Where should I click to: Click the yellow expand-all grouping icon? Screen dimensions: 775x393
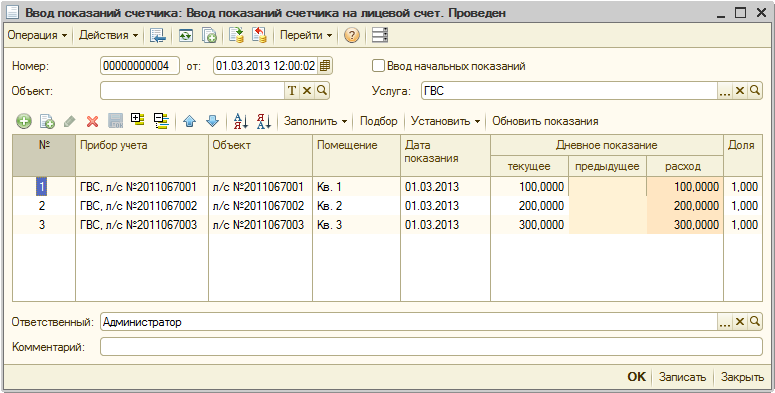[x=138, y=120]
